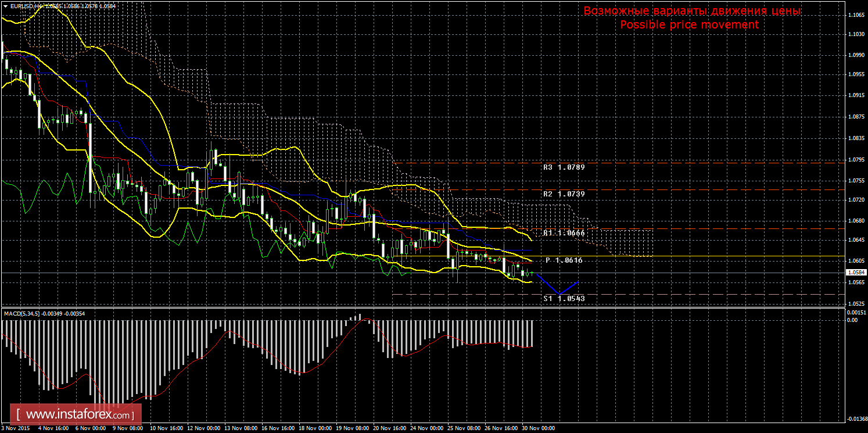Click the 0.00151 MACD scale value
Viewport: 868px width, 433px height.
(855, 313)
